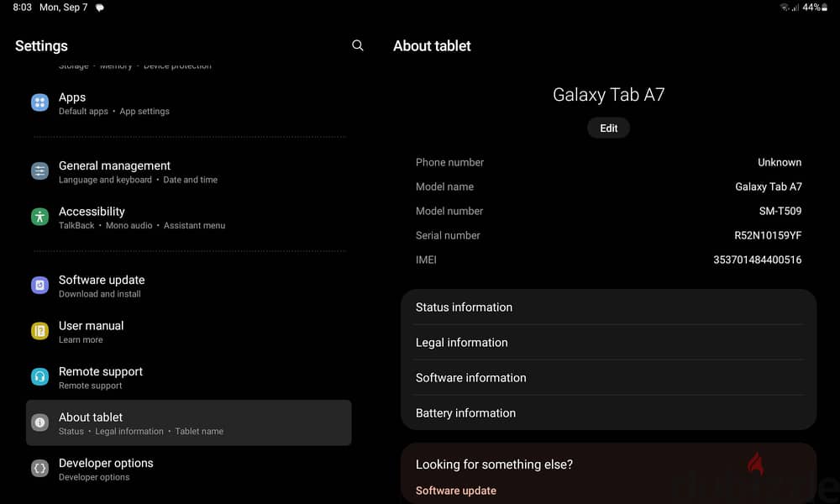
Task: Tap the Wi-Fi signal icon in status bar
Action: [x=785, y=8]
